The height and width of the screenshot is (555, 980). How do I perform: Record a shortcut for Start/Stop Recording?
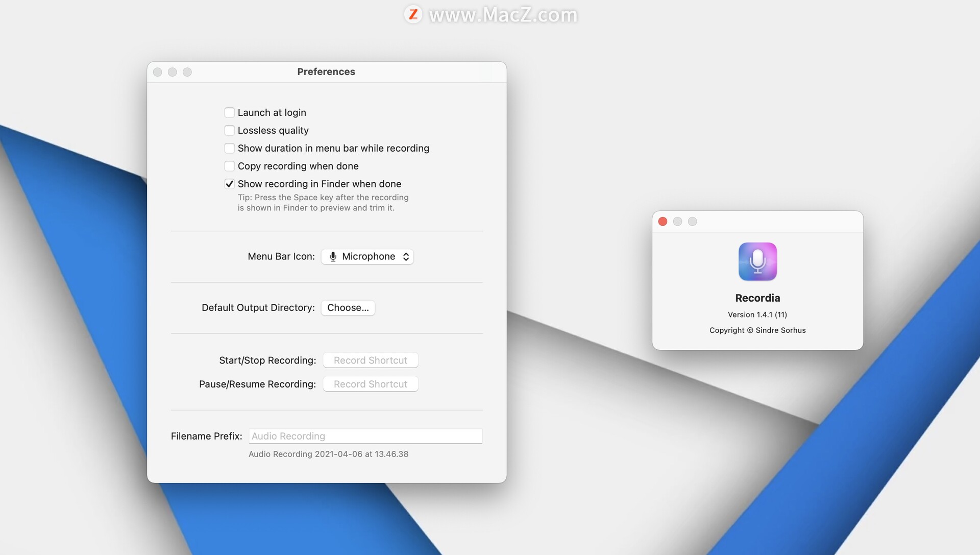tap(371, 360)
